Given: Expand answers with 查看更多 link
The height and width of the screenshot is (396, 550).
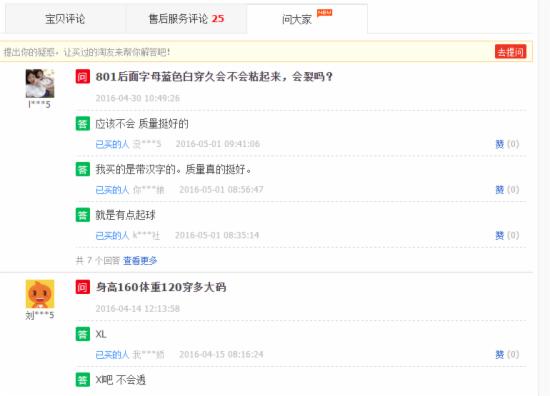Looking at the screenshot, I should pyautogui.click(x=140, y=260).
